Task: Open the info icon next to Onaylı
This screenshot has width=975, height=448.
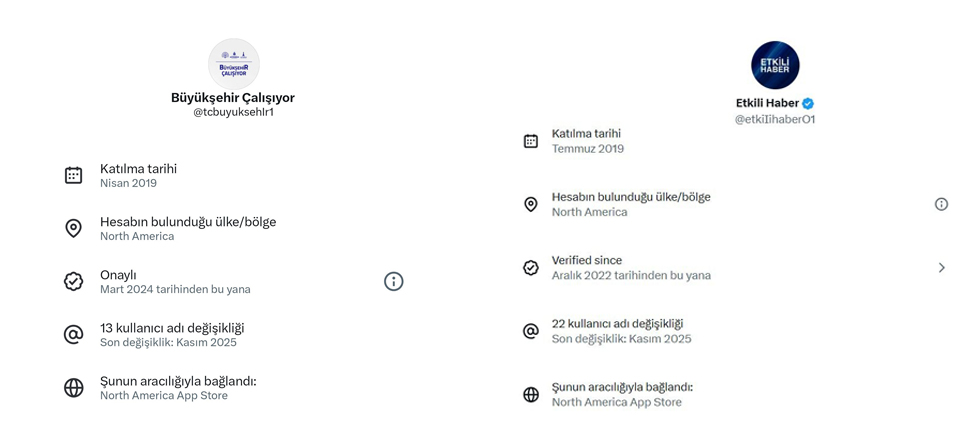Action: (x=393, y=281)
